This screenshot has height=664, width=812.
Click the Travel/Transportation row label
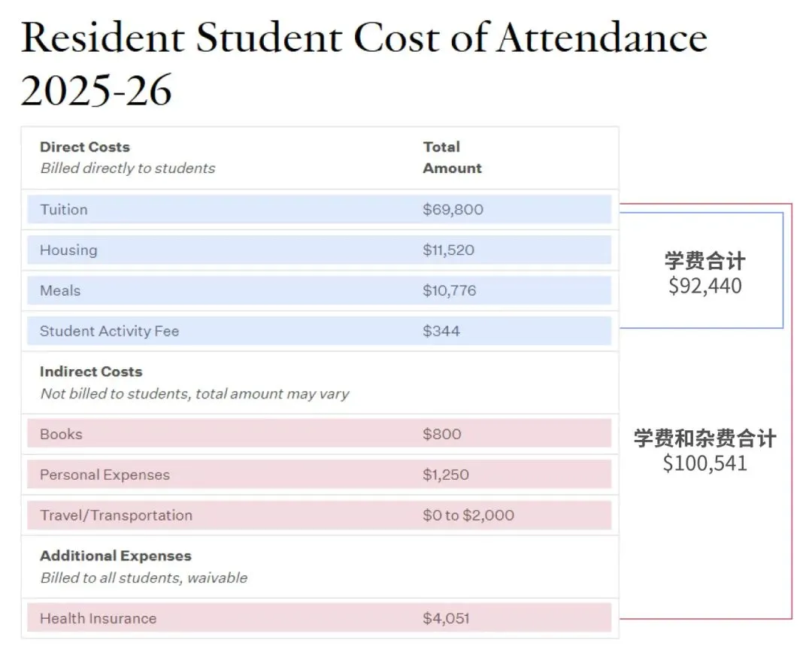(116, 516)
